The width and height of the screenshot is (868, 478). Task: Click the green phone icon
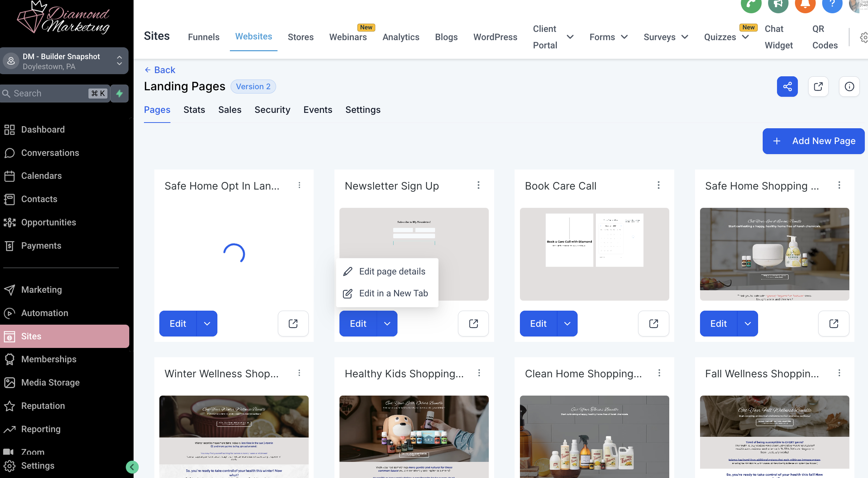[x=751, y=4]
